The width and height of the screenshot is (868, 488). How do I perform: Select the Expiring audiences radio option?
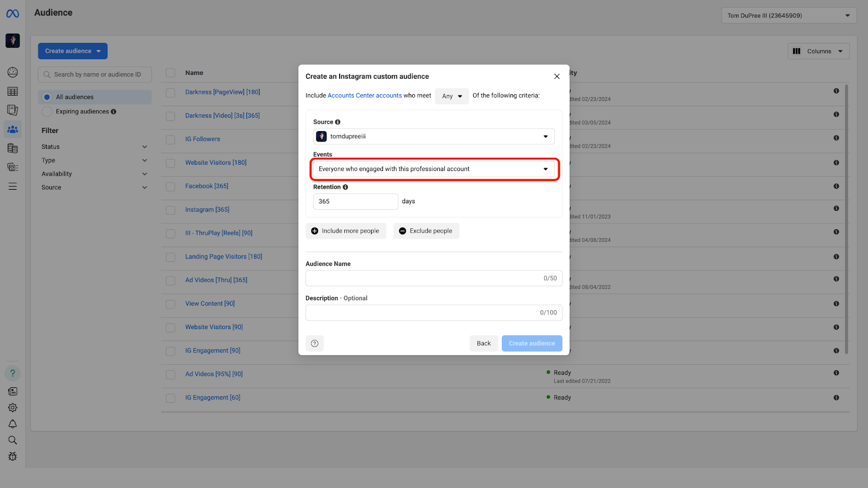47,112
